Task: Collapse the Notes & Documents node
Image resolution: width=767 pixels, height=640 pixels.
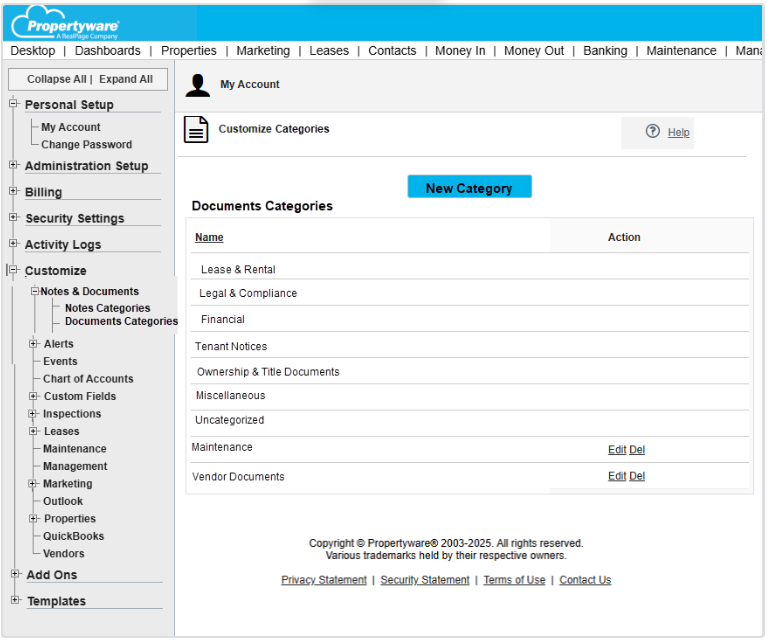Action: 35,291
